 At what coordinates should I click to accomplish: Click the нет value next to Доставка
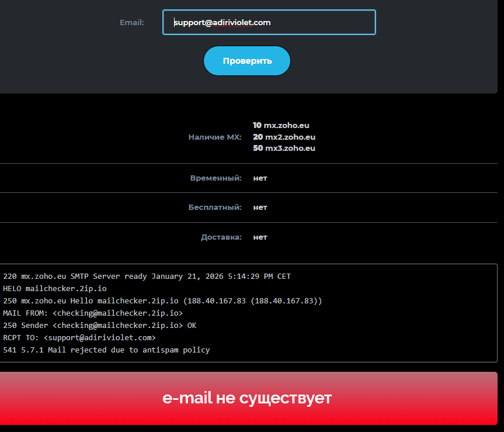point(260,237)
